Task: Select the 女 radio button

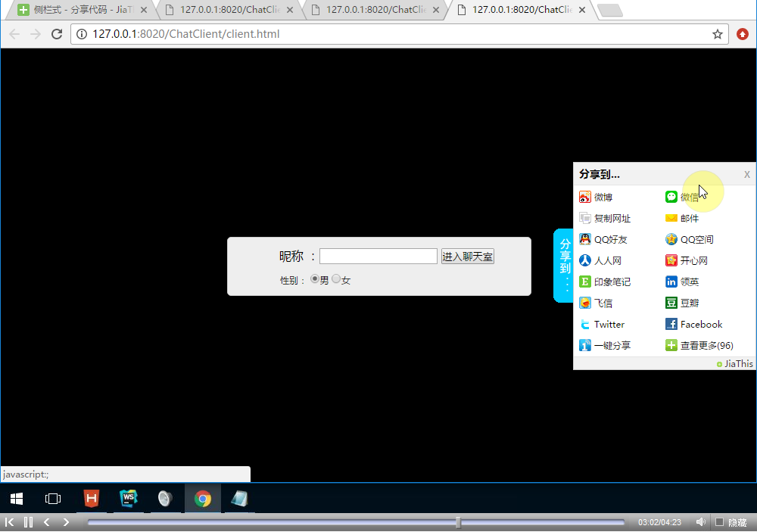Action: click(336, 279)
